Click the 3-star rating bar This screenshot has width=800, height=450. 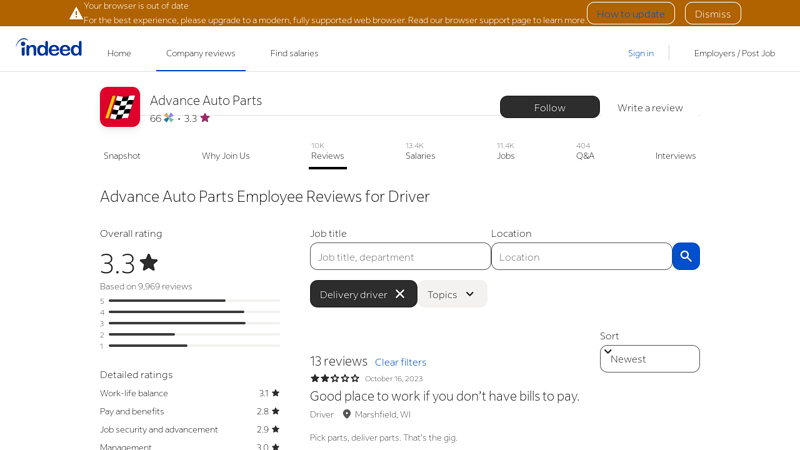point(194,323)
